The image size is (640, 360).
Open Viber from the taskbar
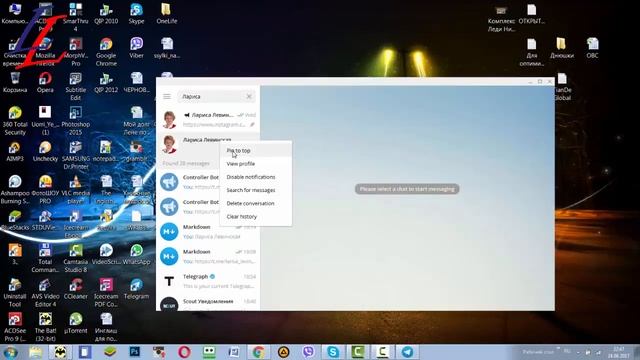[x=309, y=352]
